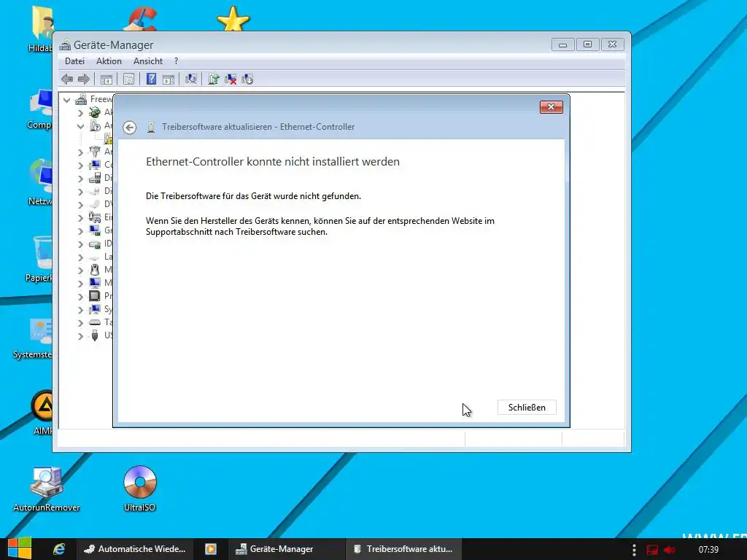Open the AutorunRemover desktop shortcut

pos(46,489)
